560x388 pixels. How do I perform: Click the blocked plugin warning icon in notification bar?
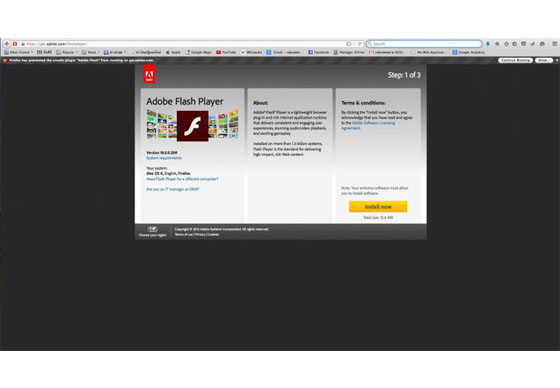pyautogui.click(x=5, y=60)
